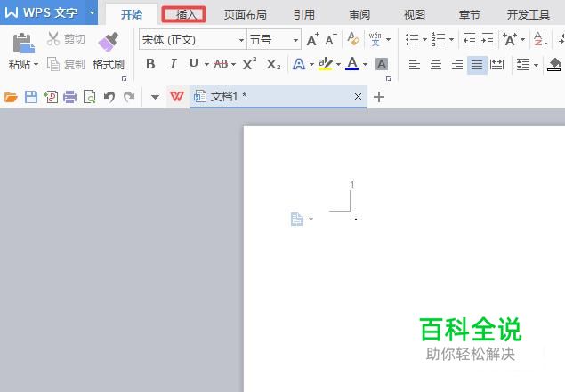Open the font color dropdown arrow

pyautogui.click(x=365, y=65)
